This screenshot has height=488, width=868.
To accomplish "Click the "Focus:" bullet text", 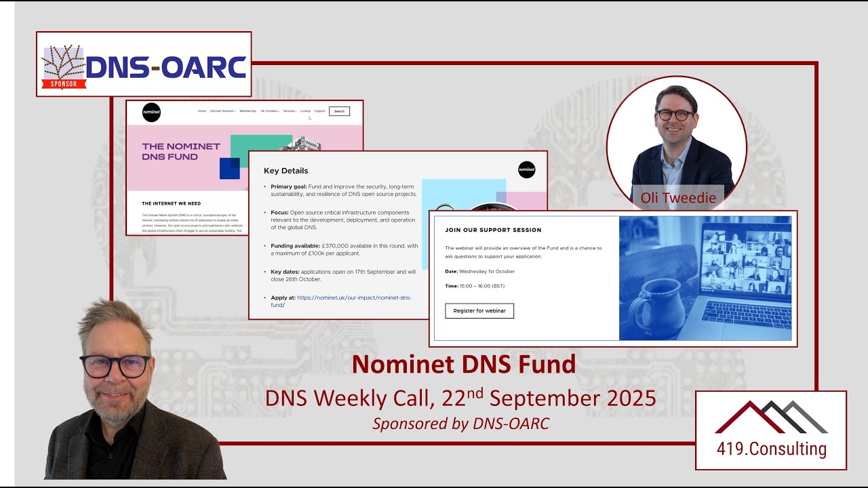I will pyautogui.click(x=342, y=220).
